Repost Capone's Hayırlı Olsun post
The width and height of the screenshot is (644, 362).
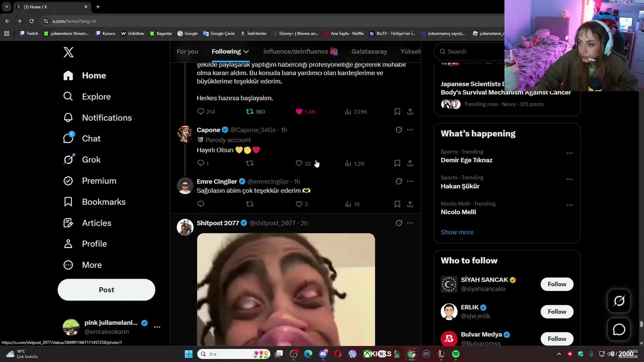pyautogui.click(x=250, y=163)
